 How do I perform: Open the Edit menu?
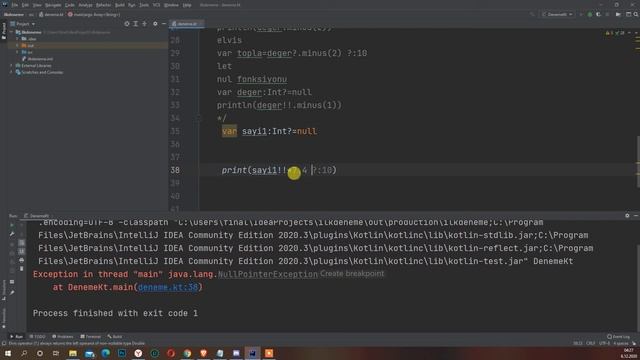click(25, 5)
